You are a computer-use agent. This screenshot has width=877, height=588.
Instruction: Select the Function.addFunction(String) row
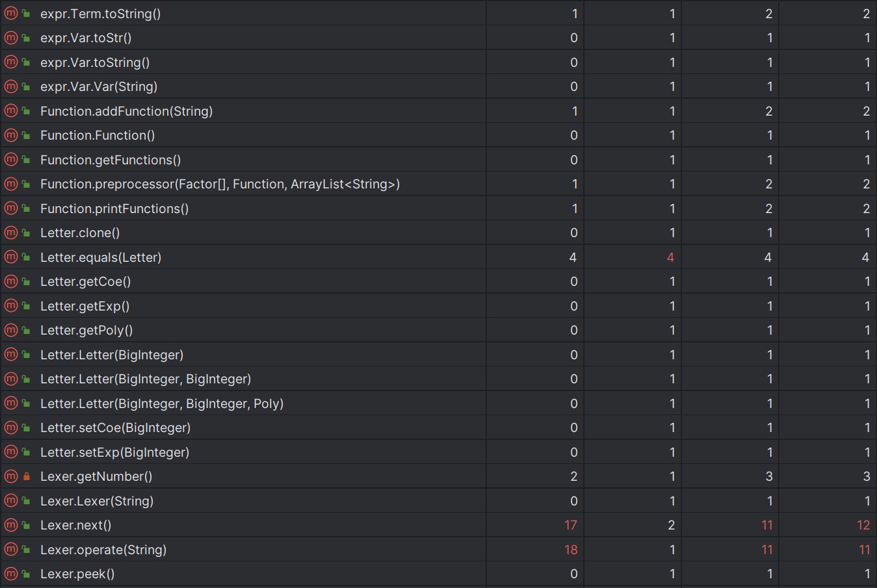coord(126,111)
